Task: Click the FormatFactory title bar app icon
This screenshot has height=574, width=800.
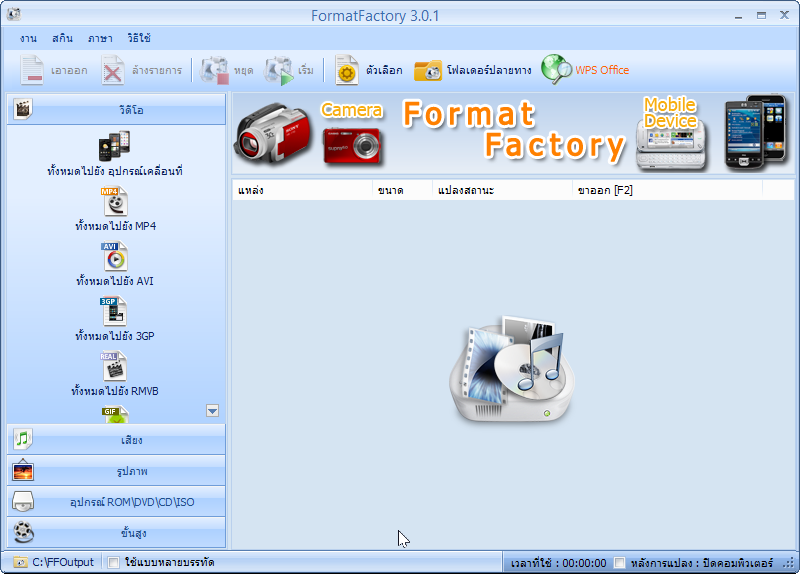Action: (14, 15)
